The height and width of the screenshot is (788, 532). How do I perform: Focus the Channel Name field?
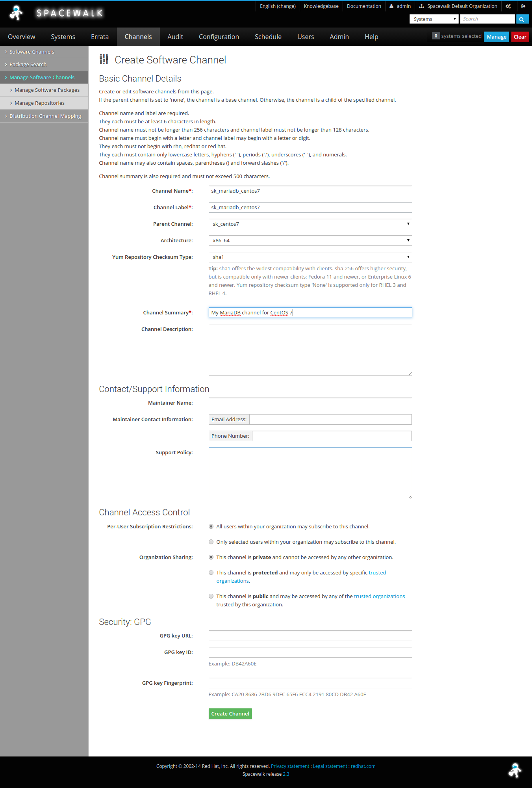(x=310, y=191)
